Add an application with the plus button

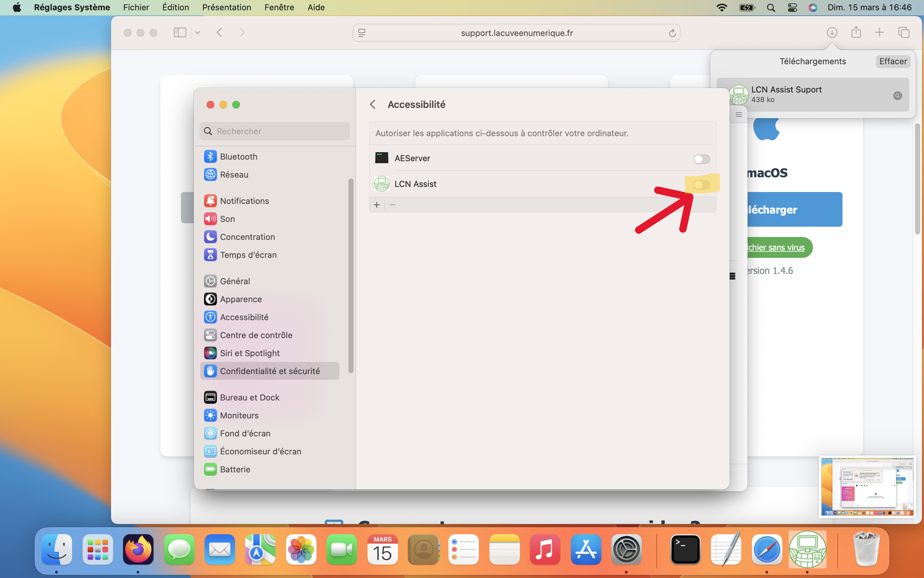[x=376, y=205]
